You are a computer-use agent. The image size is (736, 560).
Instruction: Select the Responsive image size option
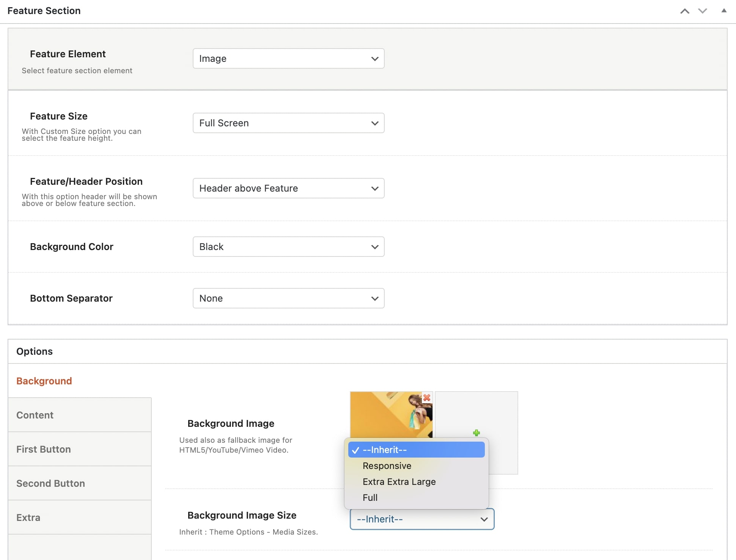pos(387,466)
